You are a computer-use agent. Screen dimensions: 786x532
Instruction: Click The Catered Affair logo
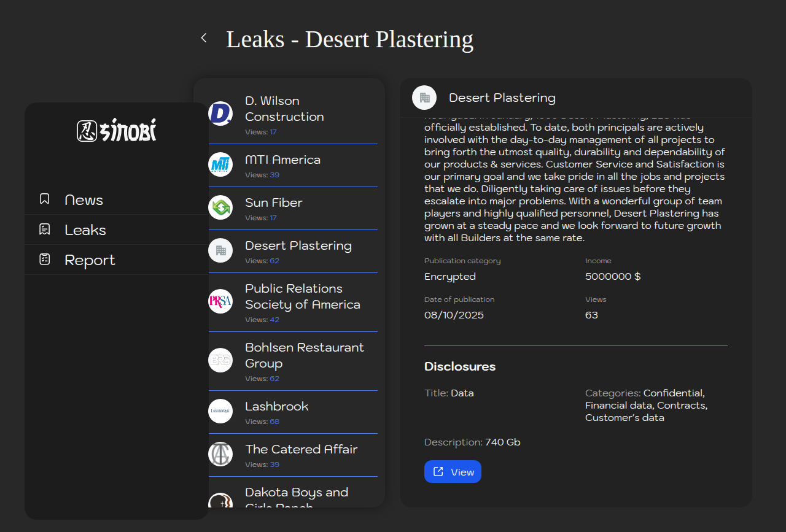(x=220, y=454)
